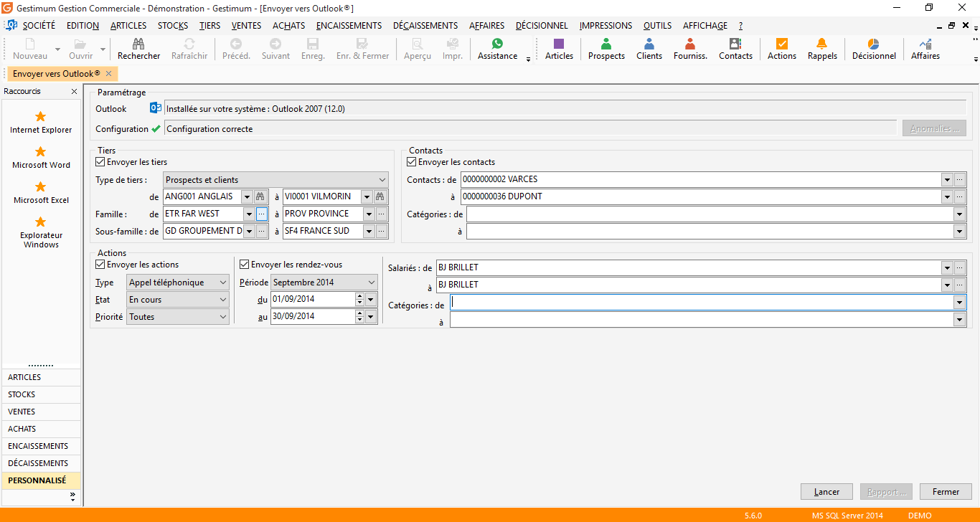The image size is (980, 522).
Task: Open the Articles toolbar icon
Action: click(559, 44)
